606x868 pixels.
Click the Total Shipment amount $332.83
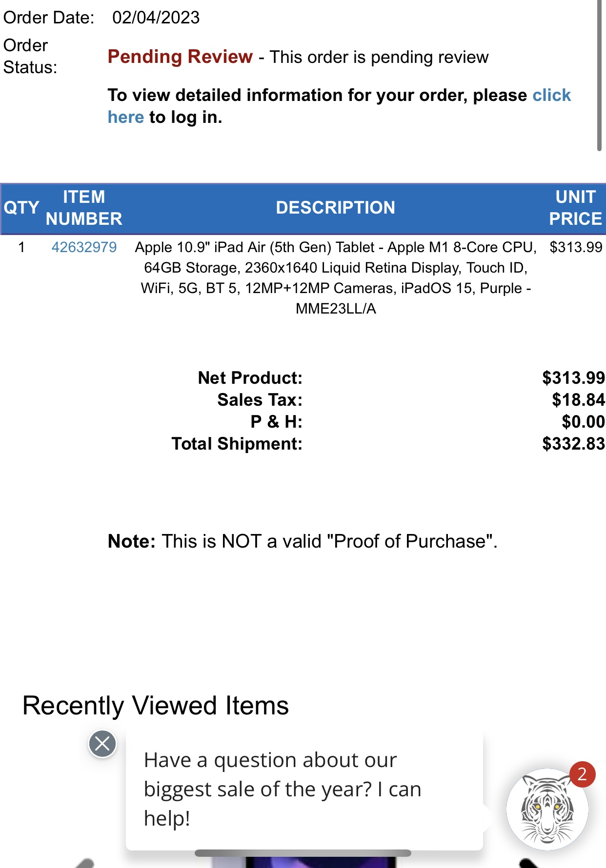[x=573, y=444]
